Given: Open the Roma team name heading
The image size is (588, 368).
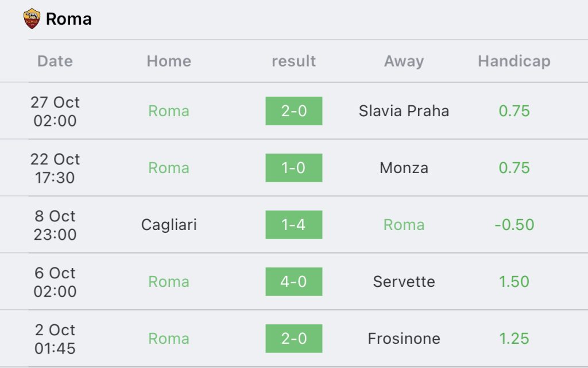Looking at the screenshot, I should (x=69, y=19).
